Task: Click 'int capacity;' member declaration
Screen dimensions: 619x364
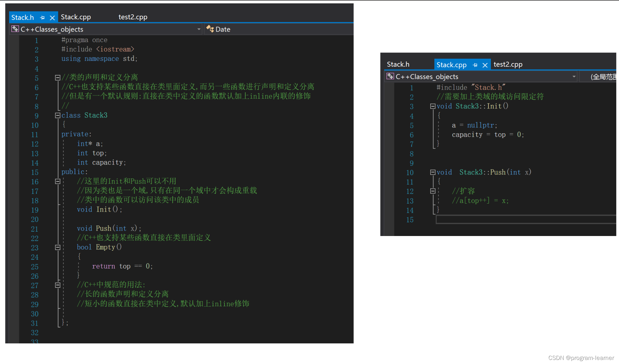Action: click(x=102, y=163)
